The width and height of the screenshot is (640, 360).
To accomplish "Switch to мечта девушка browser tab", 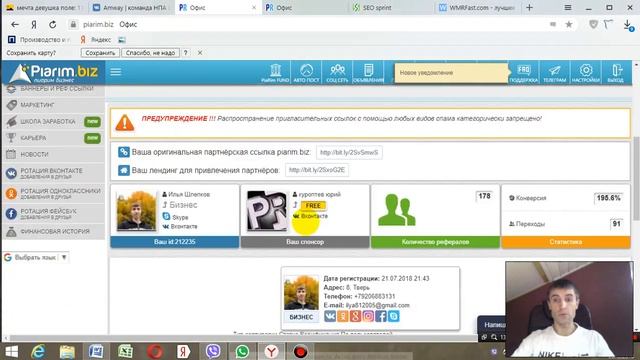I will [x=45, y=8].
